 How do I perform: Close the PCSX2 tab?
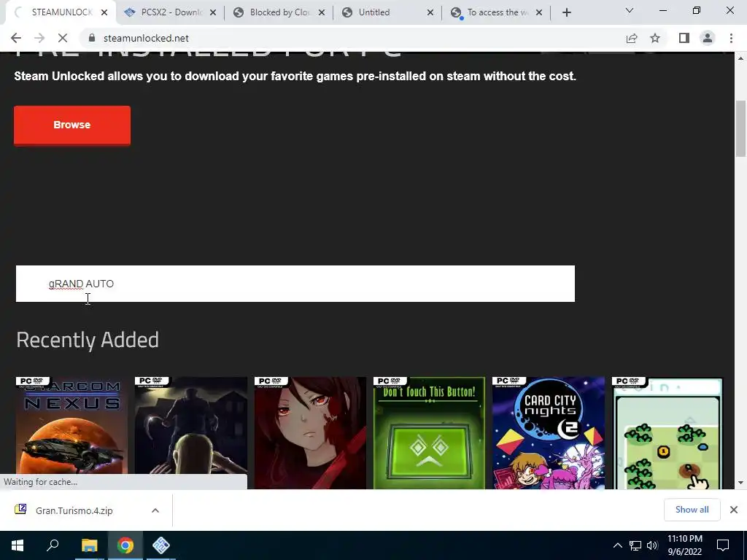click(x=213, y=13)
